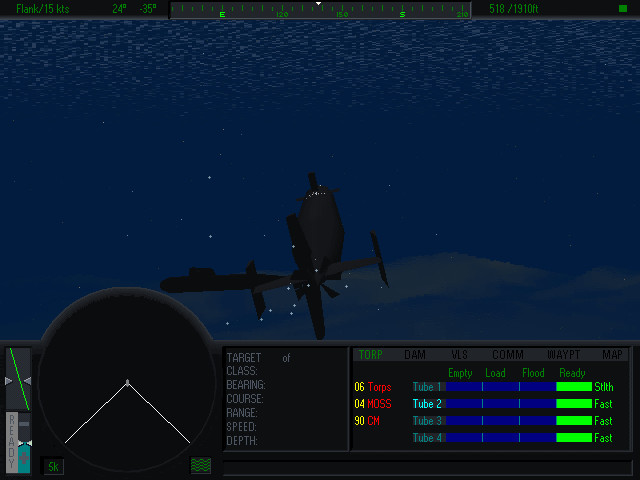Click left-pointing arrow on dive plane gauge
640x480 pixels.
click(x=27, y=381)
